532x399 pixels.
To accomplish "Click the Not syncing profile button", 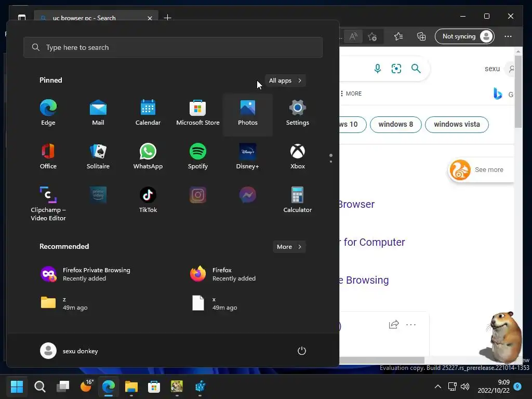I will (x=464, y=36).
